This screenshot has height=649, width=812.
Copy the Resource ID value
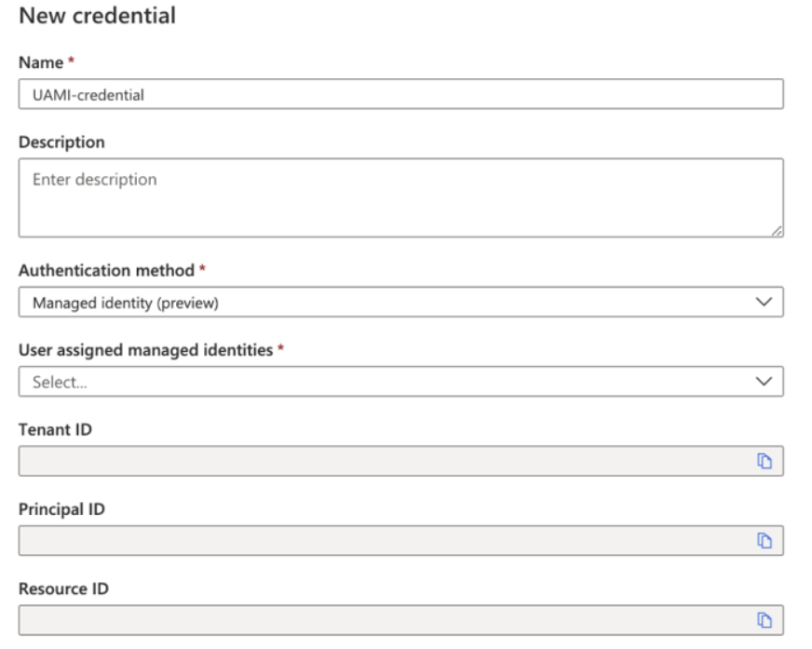765,620
